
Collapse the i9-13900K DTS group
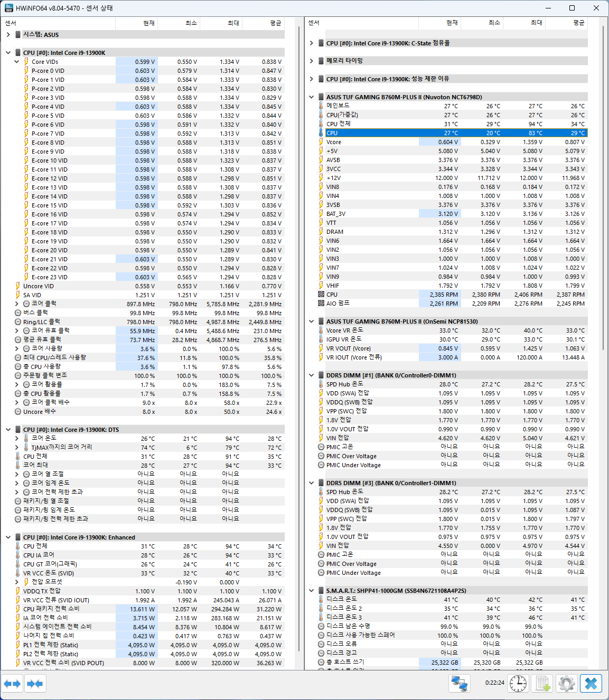(8, 430)
